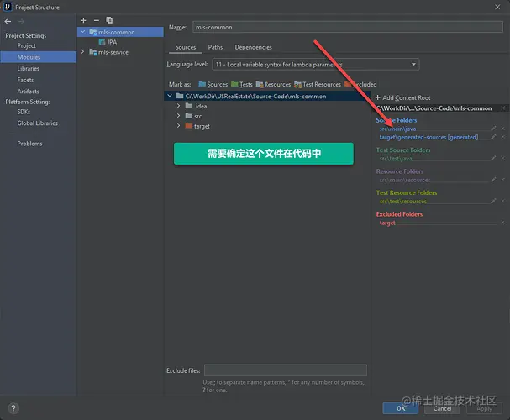
Task: Switch to the Dependencies tab
Action: [x=253, y=47]
